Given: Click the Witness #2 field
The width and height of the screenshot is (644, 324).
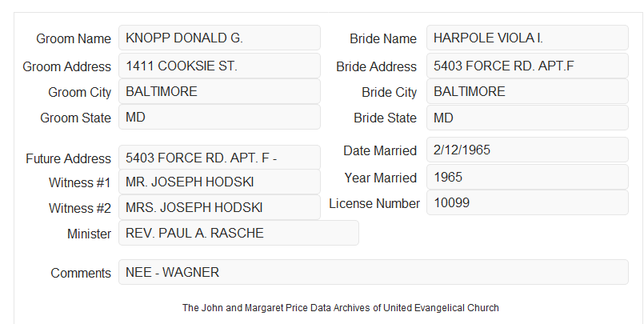Looking at the screenshot, I should (x=219, y=207).
